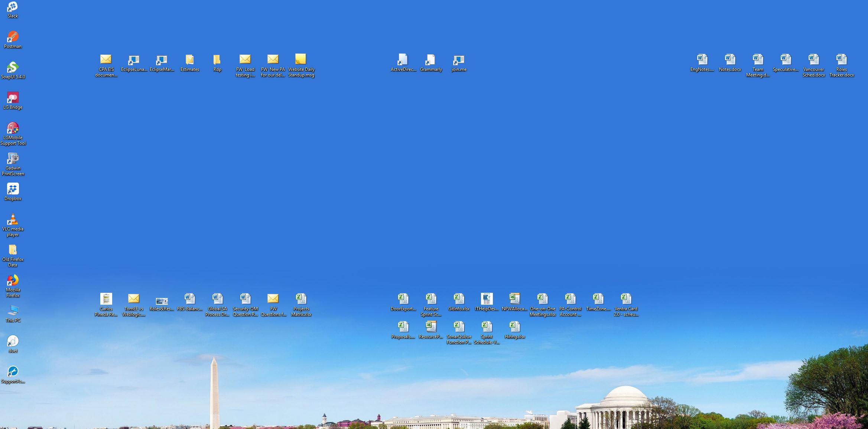This screenshot has width=868, height=429.
Task: Click the EclipseMar... shortcut
Action: pyautogui.click(x=162, y=63)
